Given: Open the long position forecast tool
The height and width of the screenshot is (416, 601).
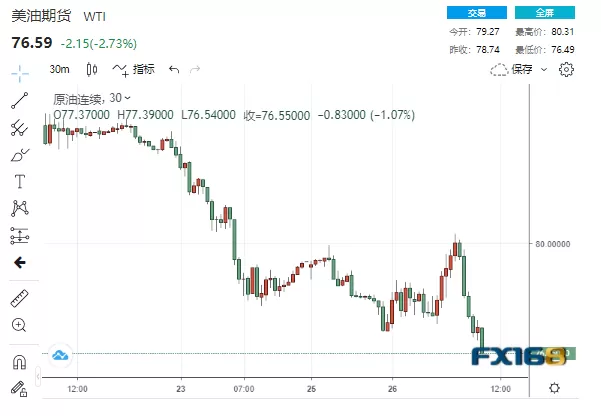Looking at the screenshot, I should point(20,235).
